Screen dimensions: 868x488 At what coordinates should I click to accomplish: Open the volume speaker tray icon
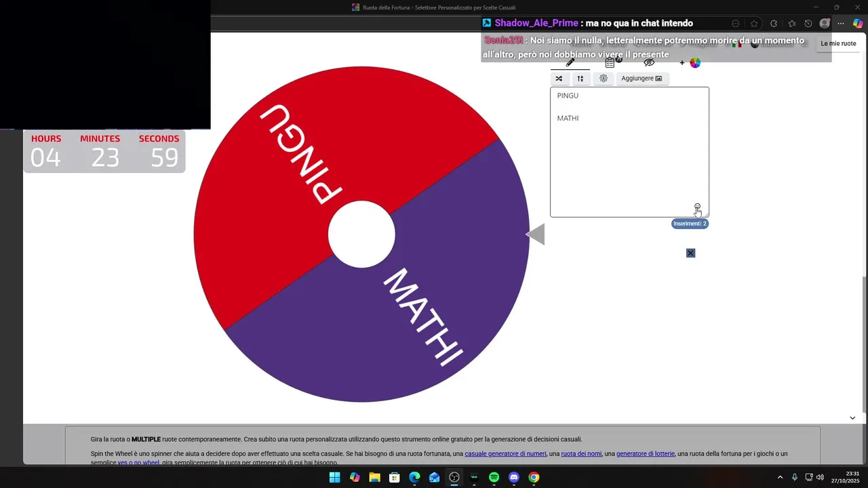pyautogui.click(x=821, y=477)
